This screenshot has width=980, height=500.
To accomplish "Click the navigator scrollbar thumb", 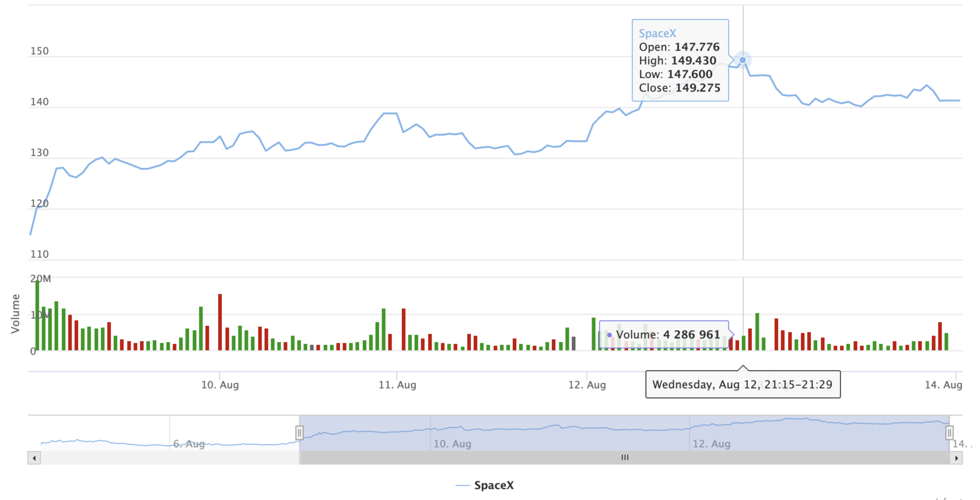I will tap(625, 458).
